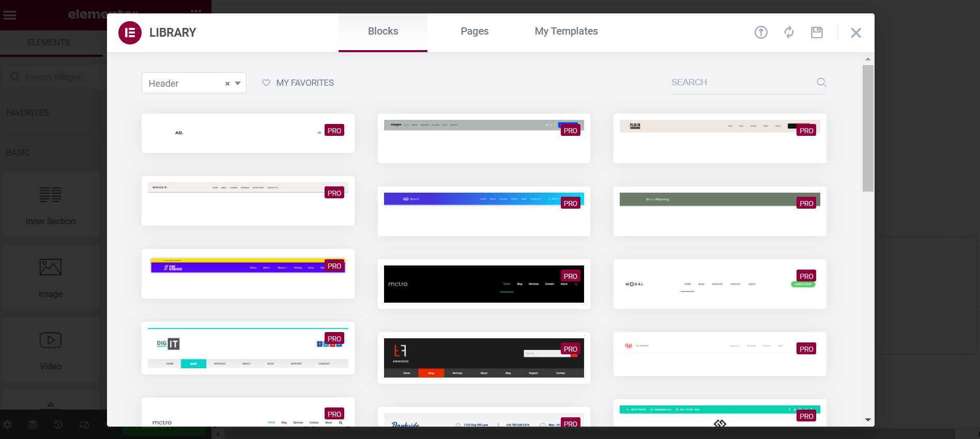980x439 pixels.
Task: Click the MY FAVORITES filter text
Action: click(x=305, y=83)
